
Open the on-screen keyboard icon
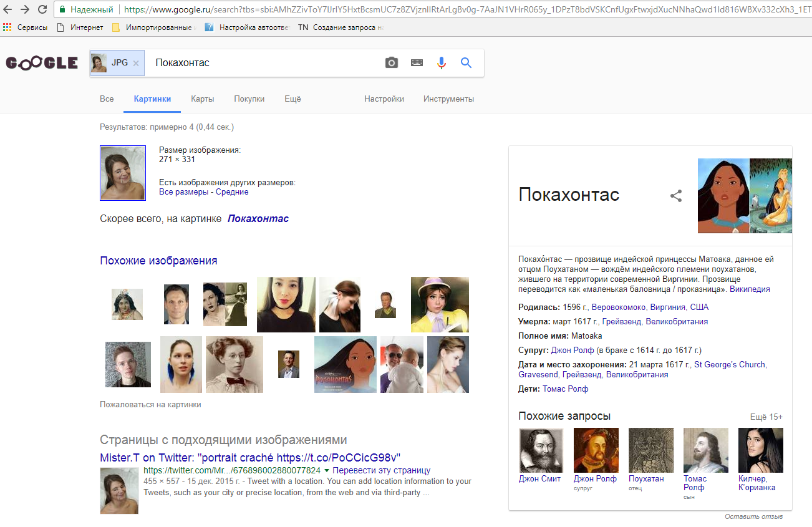coord(417,63)
